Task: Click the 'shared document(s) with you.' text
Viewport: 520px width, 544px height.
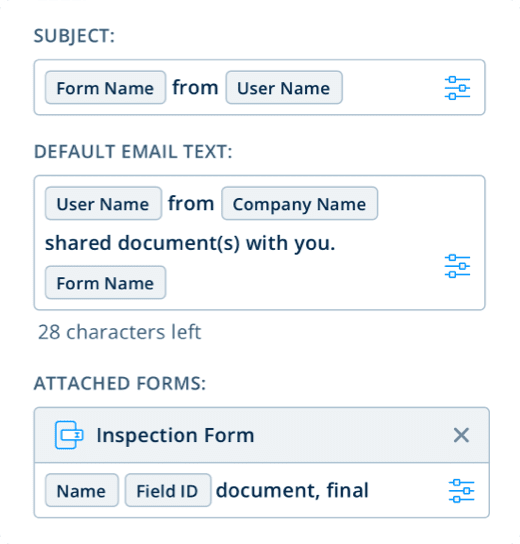Action: [190, 243]
